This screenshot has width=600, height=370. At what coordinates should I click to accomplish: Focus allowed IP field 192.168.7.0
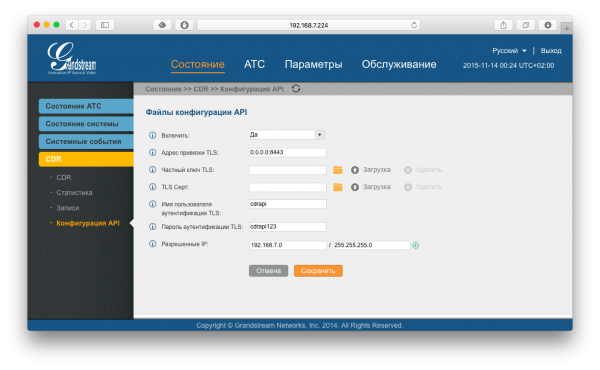[288, 245]
